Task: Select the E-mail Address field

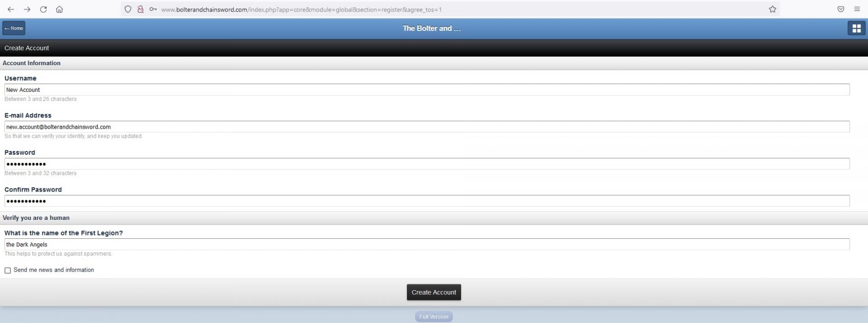Action: [427, 126]
